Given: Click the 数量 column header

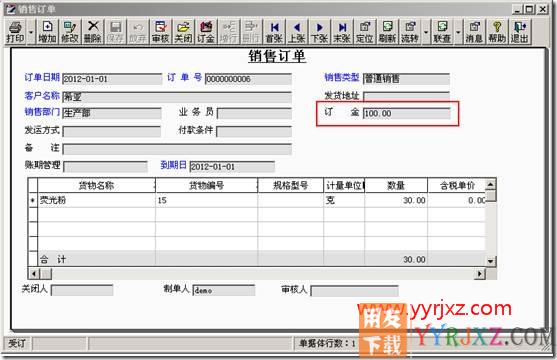Looking at the screenshot, I should [396, 185].
